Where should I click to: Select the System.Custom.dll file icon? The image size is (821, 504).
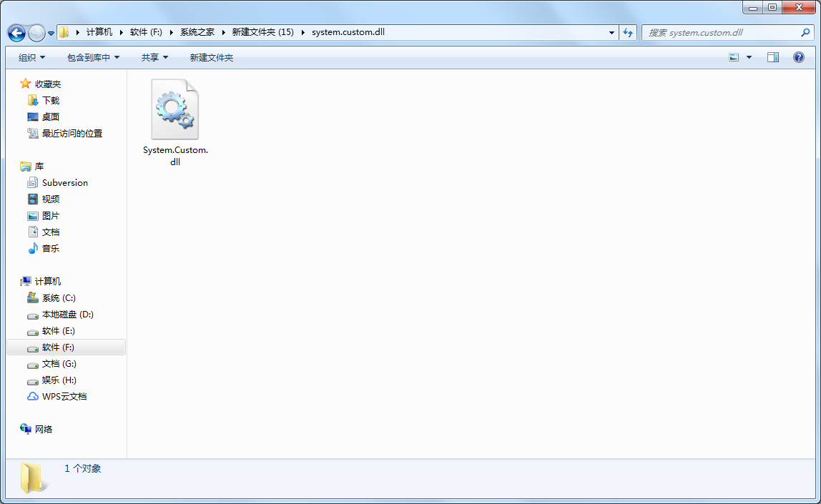[174, 109]
